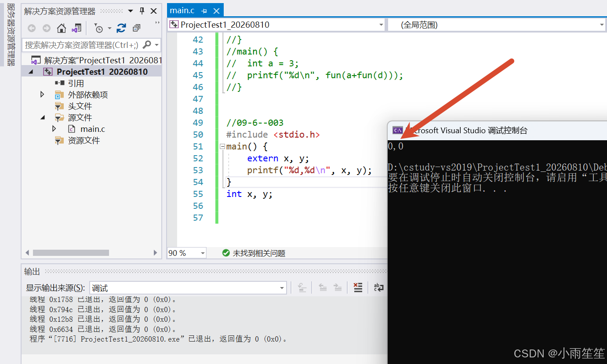Image resolution: width=607 pixels, height=364 pixels.
Task: Collapse the 源文件 folder arrow
Action: tap(43, 117)
